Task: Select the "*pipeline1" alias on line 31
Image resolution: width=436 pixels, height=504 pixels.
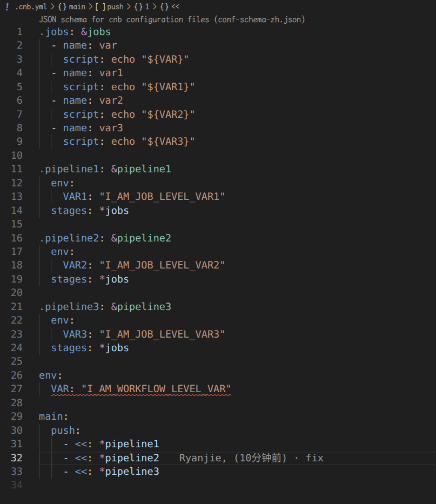Action: (130, 443)
